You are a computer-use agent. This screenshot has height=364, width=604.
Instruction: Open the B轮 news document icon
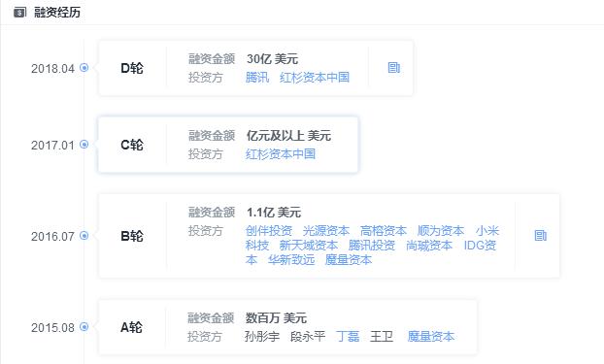coord(541,235)
